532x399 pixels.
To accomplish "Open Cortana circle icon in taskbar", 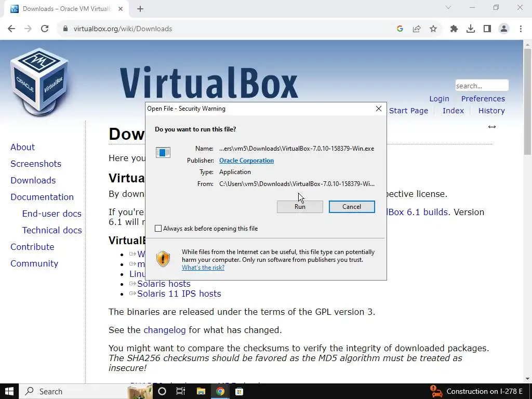I will click(162, 391).
